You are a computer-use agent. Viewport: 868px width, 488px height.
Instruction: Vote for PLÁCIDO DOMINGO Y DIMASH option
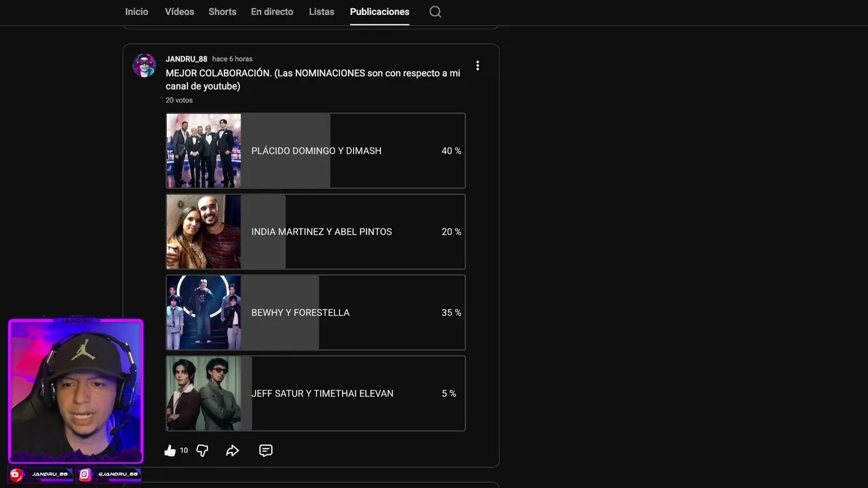point(316,150)
